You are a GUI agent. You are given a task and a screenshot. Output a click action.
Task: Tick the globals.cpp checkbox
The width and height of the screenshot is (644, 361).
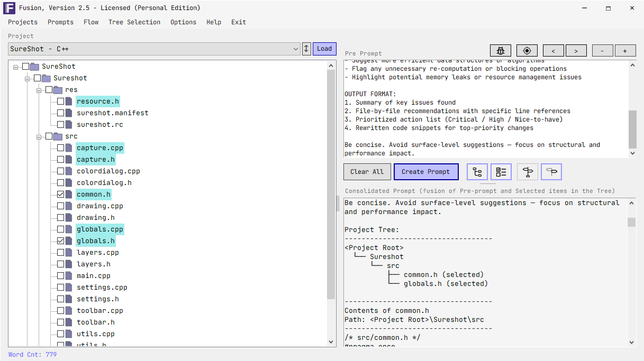61,229
